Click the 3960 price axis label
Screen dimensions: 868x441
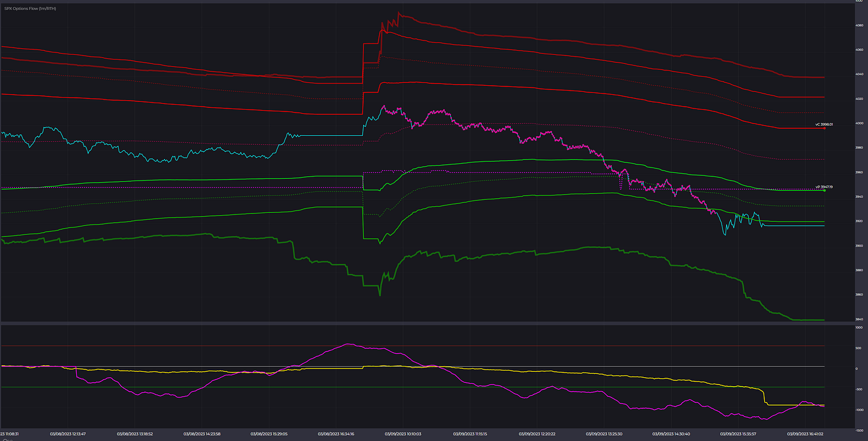[858, 173]
